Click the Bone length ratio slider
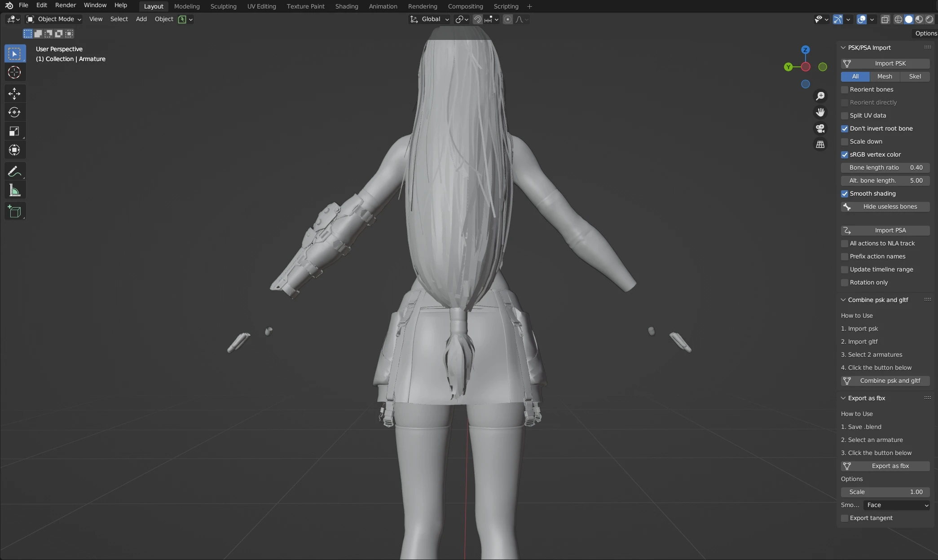The image size is (938, 560). [885, 167]
